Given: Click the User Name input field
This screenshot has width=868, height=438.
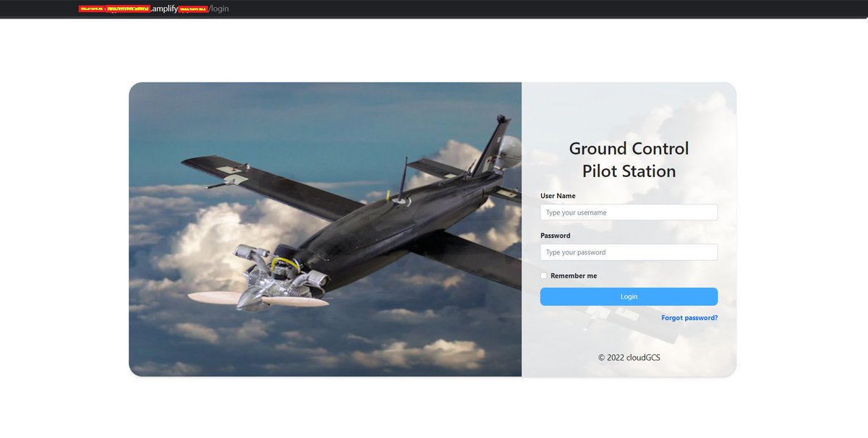Looking at the screenshot, I should click(x=629, y=212).
